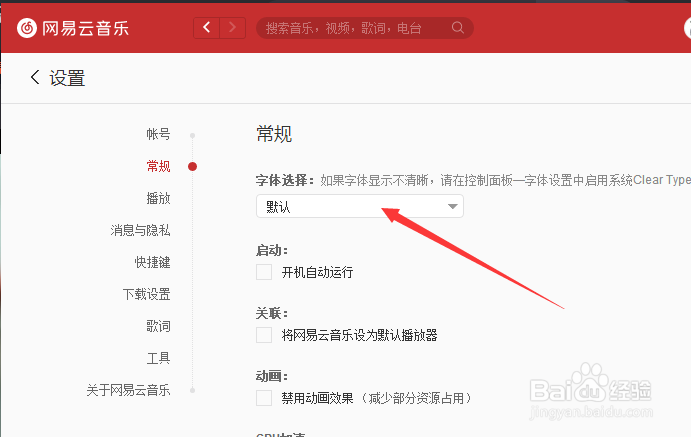Check 将网易云音乐设为默认播放器
Screen dimensions: 691x437
(264, 335)
